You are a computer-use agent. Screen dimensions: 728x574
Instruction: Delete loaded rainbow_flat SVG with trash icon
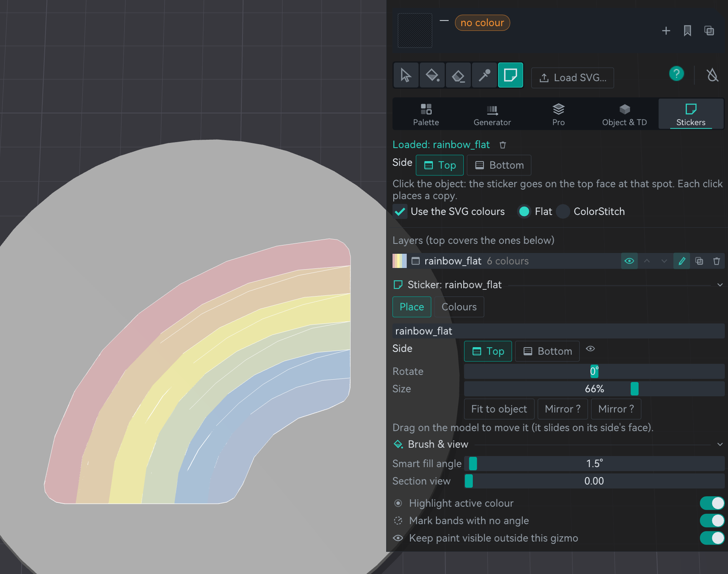(x=502, y=145)
